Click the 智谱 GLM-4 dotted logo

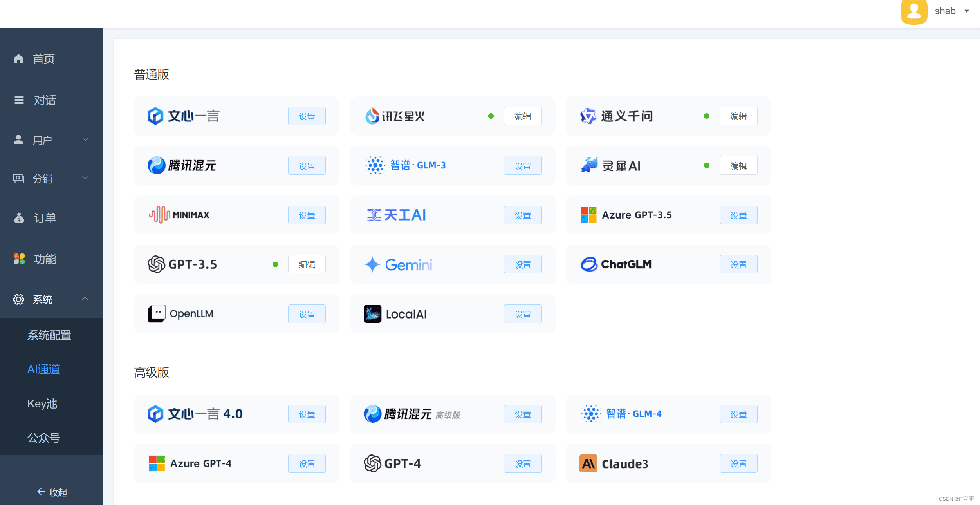[591, 414]
